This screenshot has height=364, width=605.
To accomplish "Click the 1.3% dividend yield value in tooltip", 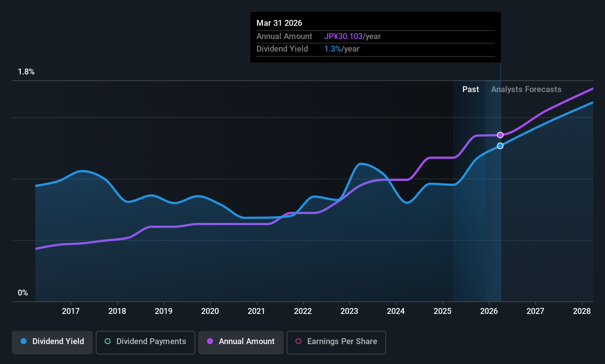I will [333, 49].
